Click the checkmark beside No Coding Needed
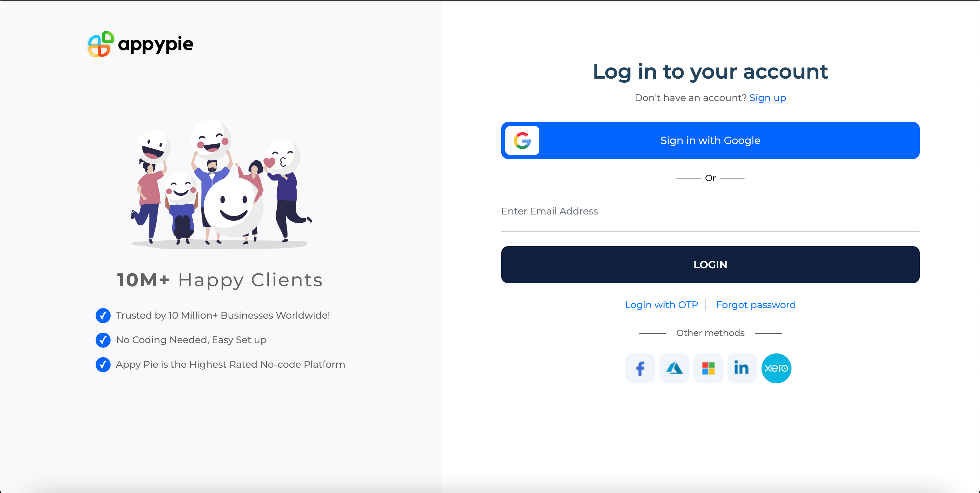This screenshot has width=980, height=493. 103,340
